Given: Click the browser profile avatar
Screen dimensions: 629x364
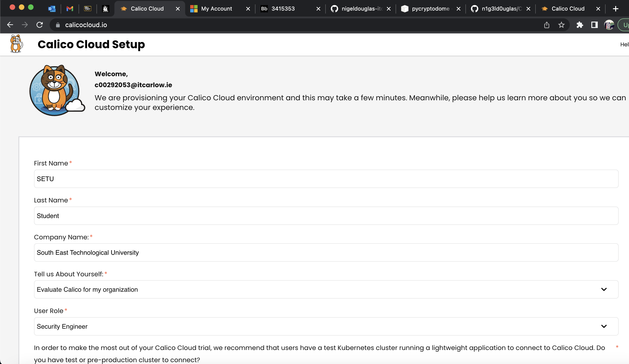Looking at the screenshot, I should 609,25.
